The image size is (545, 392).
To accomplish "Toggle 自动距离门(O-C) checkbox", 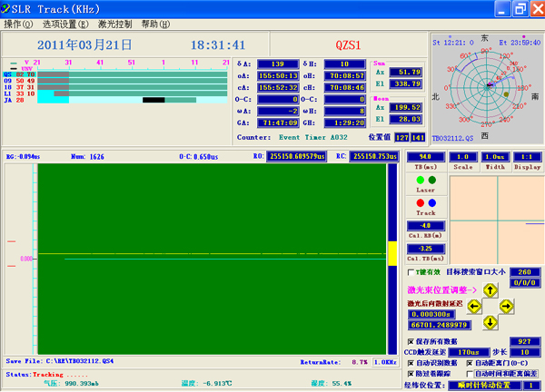I will (470, 363).
